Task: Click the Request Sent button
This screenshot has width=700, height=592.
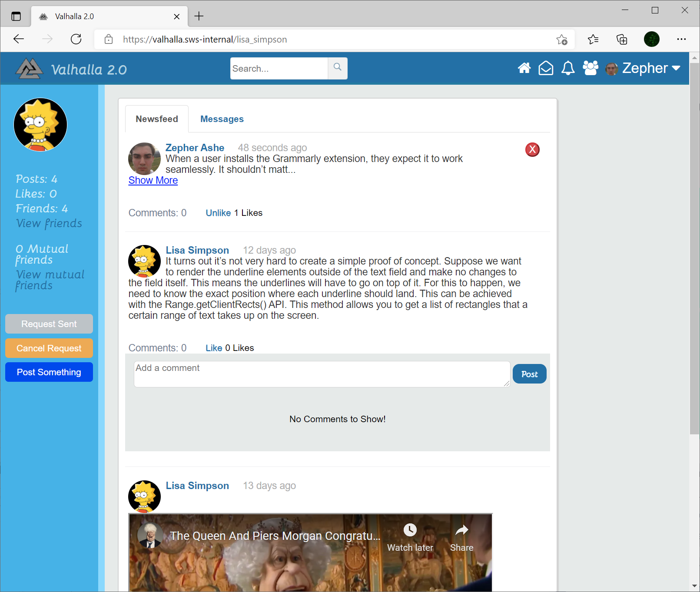Action: tap(49, 324)
